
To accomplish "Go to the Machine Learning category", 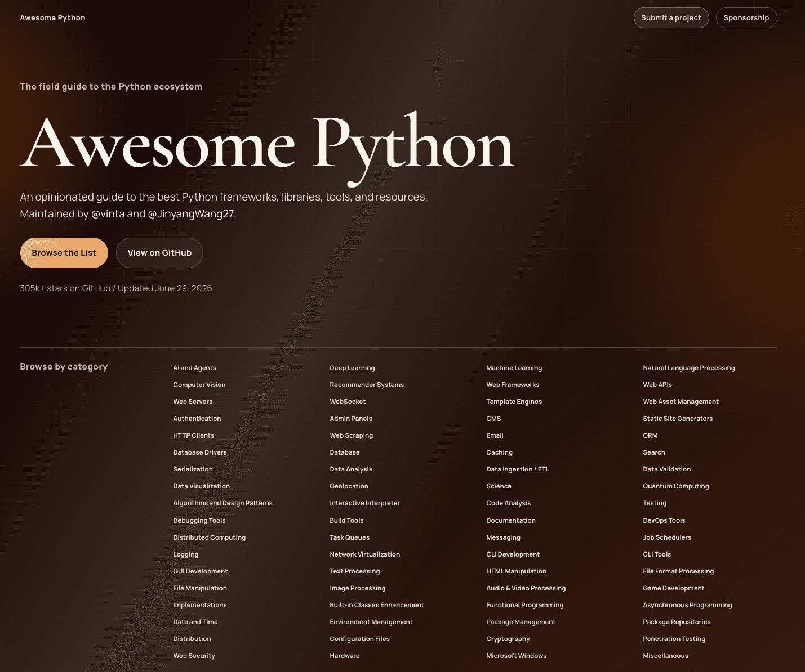I will (x=514, y=368).
